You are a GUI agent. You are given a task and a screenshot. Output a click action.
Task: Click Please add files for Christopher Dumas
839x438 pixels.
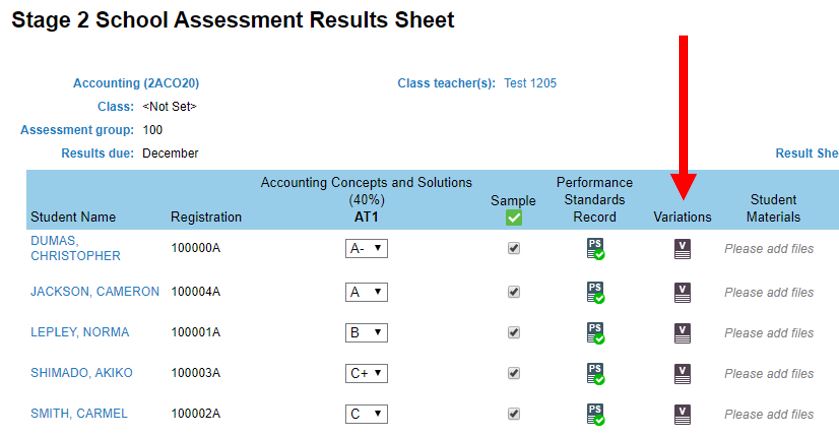pos(769,249)
